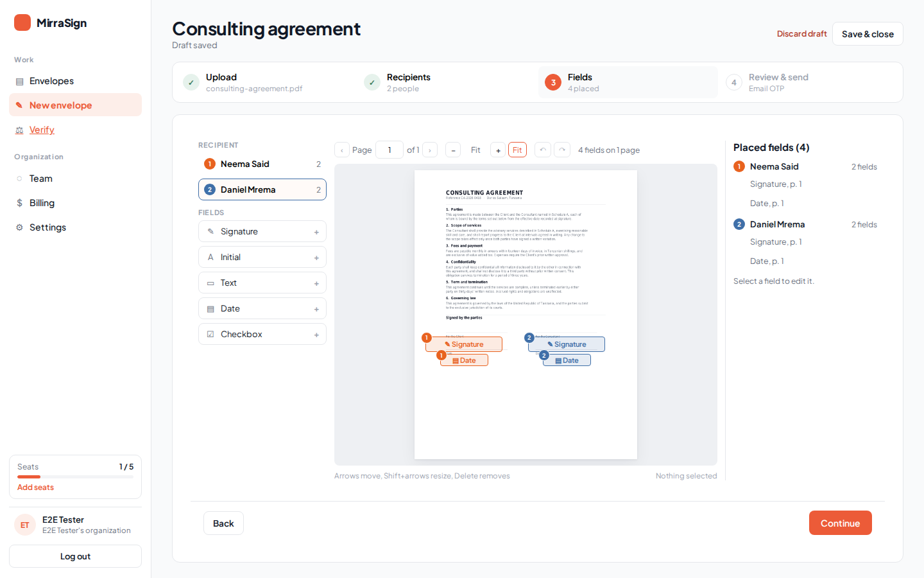Open the Team page
Image resolution: width=924 pixels, height=578 pixels.
click(75, 179)
